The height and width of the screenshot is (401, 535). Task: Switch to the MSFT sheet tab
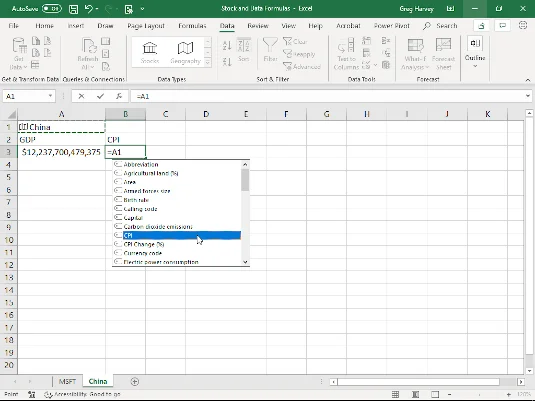[67, 381]
